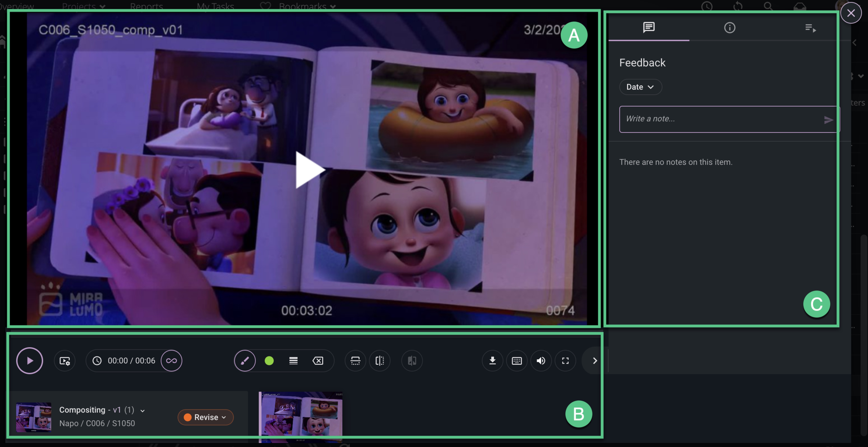Open the playback settings icon
The height and width of the screenshot is (447, 868).
pos(65,361)
